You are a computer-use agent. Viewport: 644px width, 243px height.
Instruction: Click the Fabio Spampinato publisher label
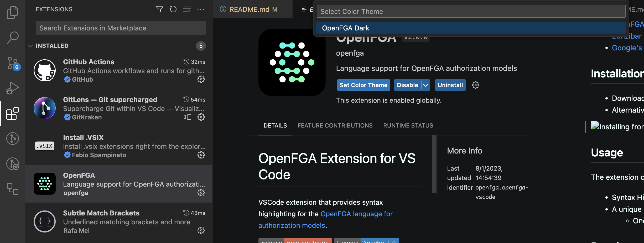point(95,155)
